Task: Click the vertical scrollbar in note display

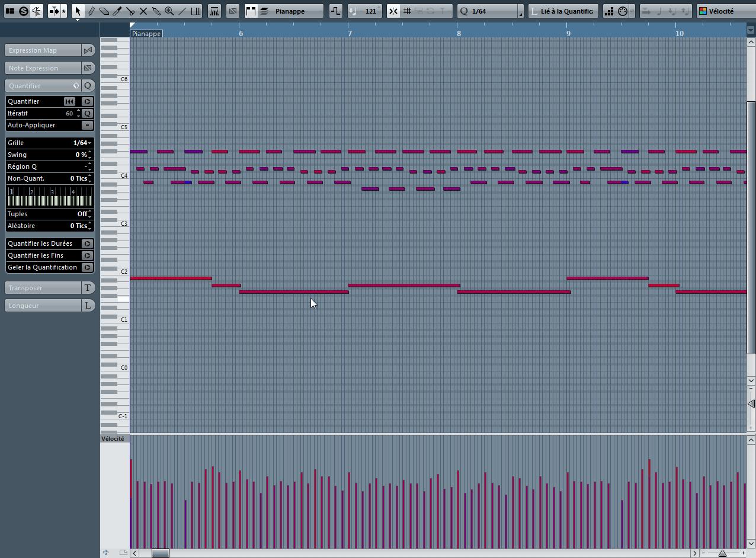Action: tap(751, 227)
